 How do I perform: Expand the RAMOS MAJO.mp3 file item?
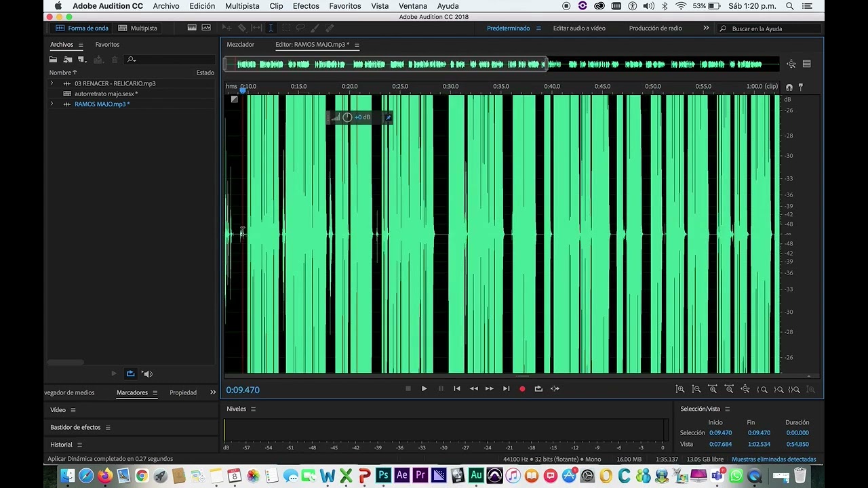(x=52, y=104)
